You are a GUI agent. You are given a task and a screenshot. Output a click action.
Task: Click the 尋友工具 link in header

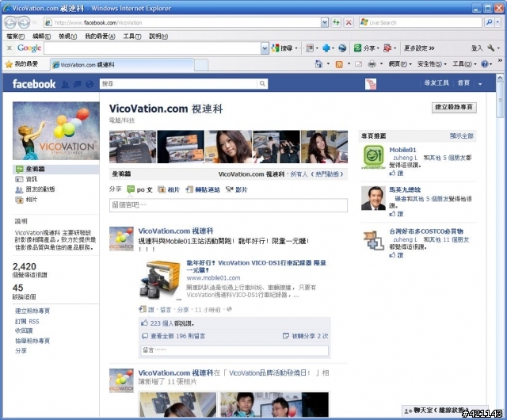coord(436,83)
